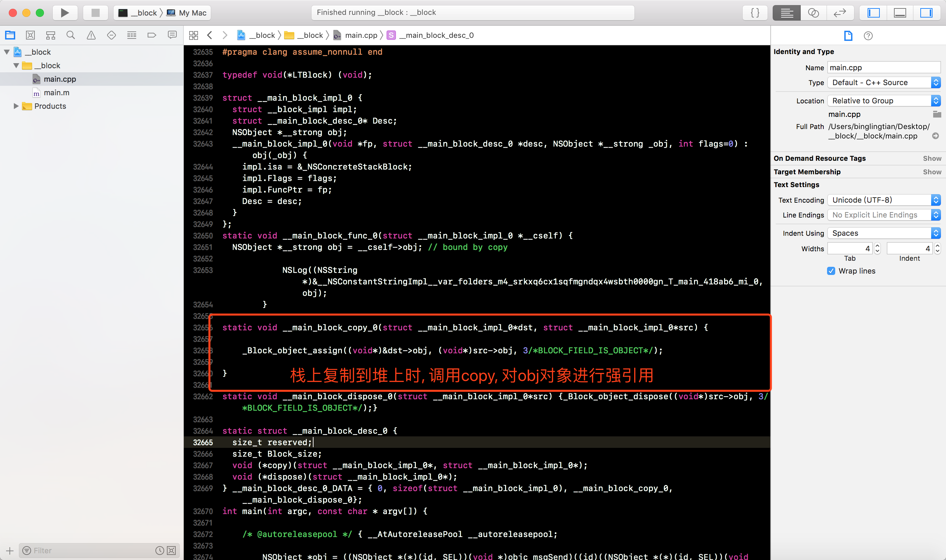Open the file Type dropdown
Image resolution: width=946 pixels, height=560 pixels.
click(884, 83)
